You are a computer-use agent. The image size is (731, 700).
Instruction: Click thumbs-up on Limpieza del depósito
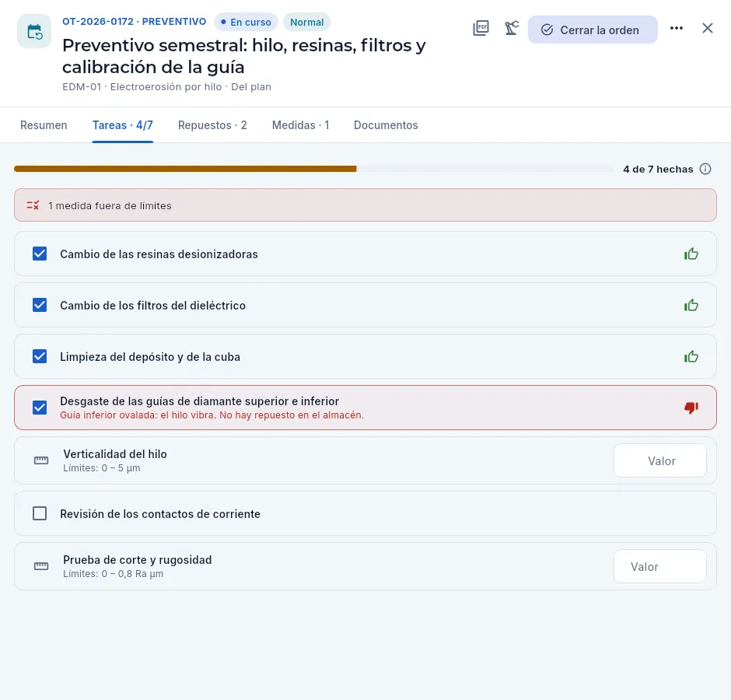point(691,357)
